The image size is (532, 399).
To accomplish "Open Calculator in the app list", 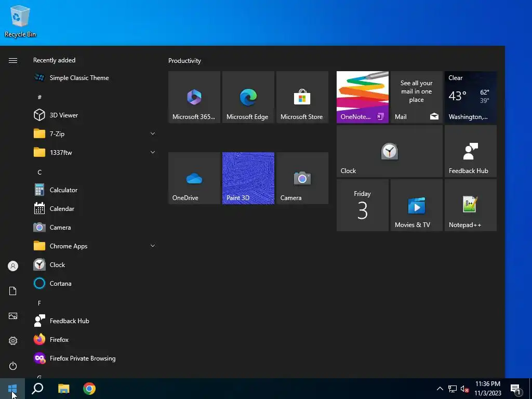I will 95,190.
